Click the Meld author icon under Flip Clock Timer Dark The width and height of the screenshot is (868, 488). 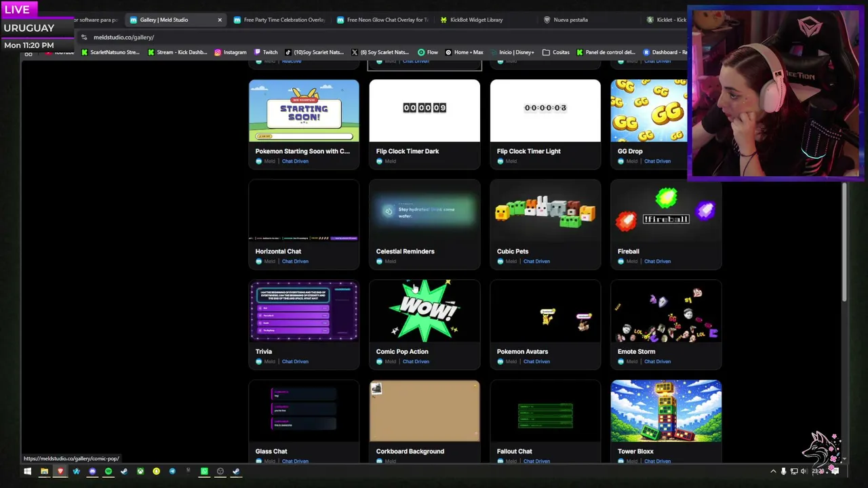379,161
